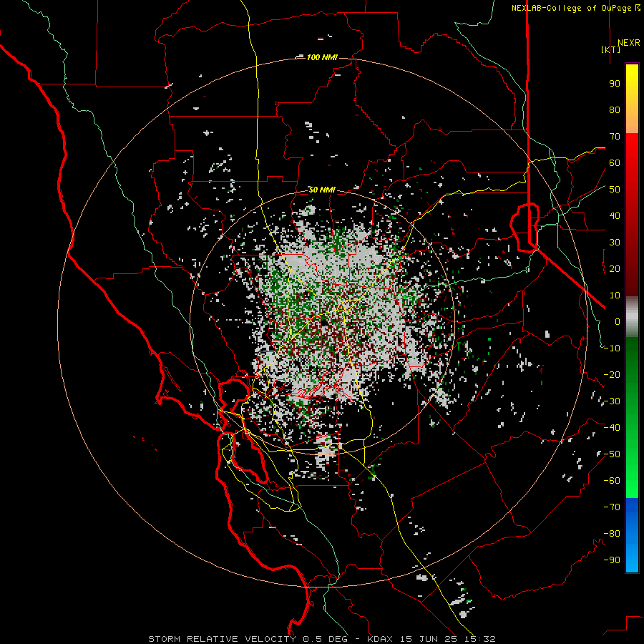This screenshot has width=644, height=644.
Task: Click the blue bottom segment of color bar
Action: (x=632, y=535)
